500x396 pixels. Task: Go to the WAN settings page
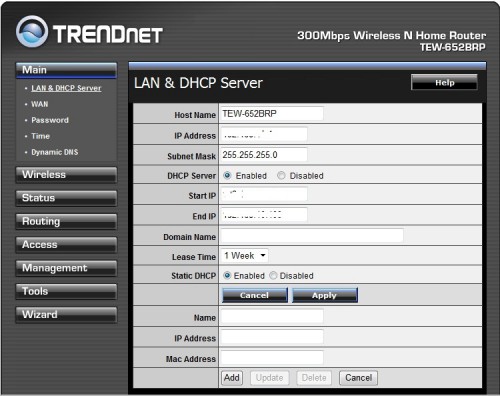pyautogui.click(x=40, y=104)
